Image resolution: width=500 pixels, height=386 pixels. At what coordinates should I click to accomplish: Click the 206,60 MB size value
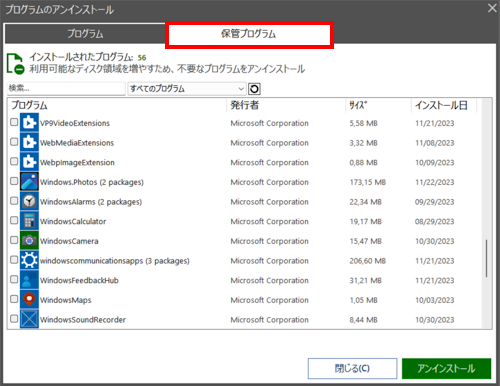[368, 261]
